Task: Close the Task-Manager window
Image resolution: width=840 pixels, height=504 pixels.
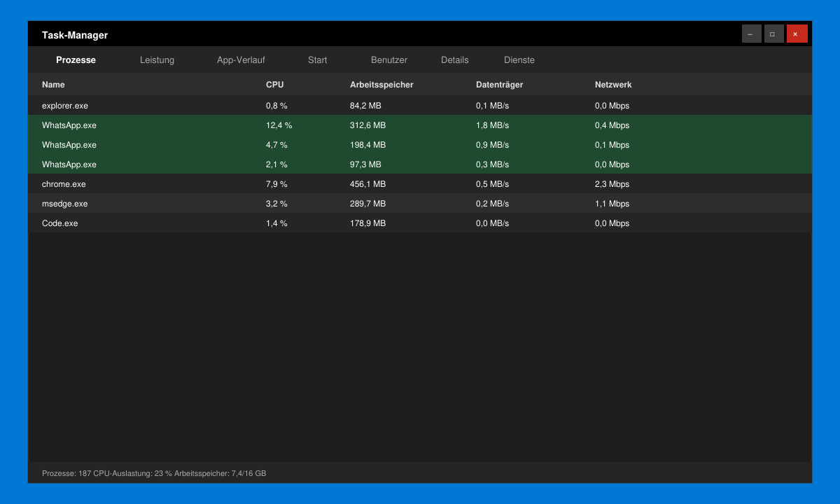Action: point(797,34)
